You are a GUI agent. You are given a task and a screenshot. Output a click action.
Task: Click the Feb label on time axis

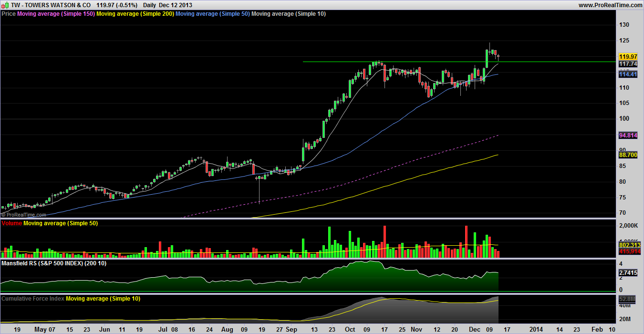coord(597,329)
